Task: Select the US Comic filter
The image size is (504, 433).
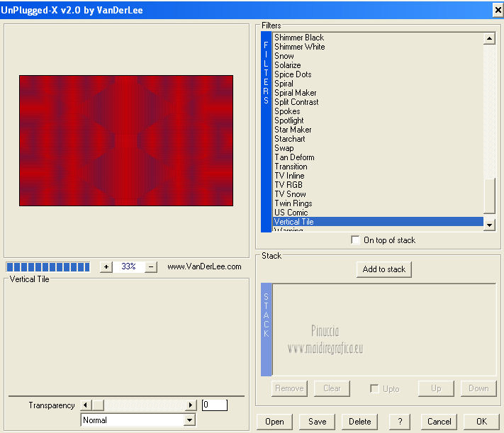Action: 378,213
